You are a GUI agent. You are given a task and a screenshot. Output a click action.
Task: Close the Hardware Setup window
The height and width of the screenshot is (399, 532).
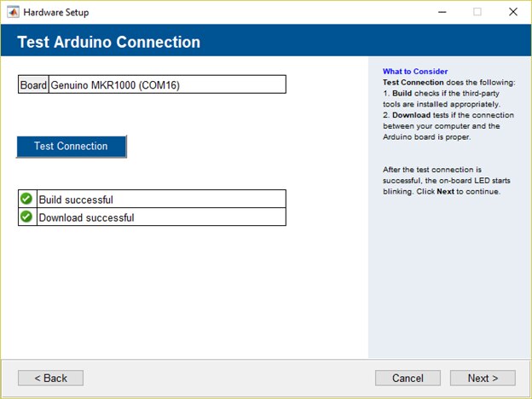click(x=512, y=13)
